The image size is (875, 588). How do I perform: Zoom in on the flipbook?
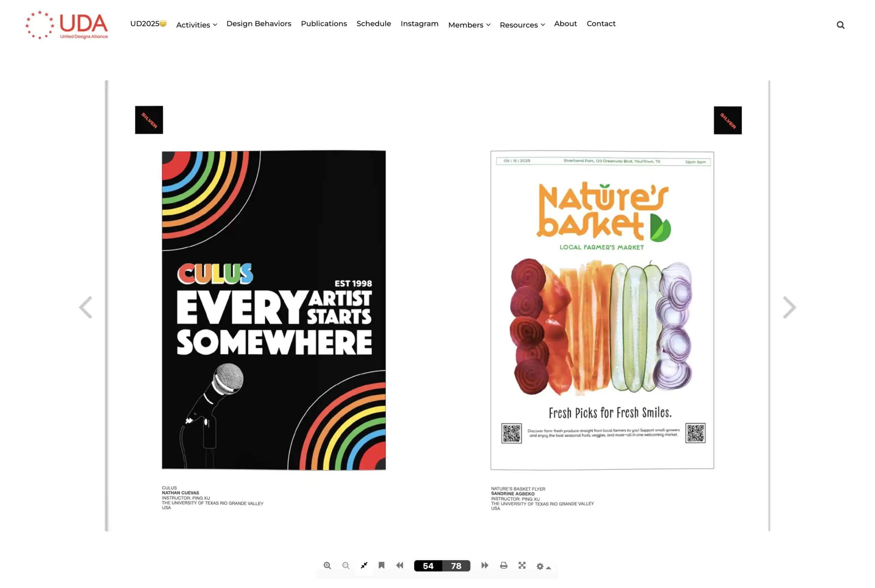[327, 565]
